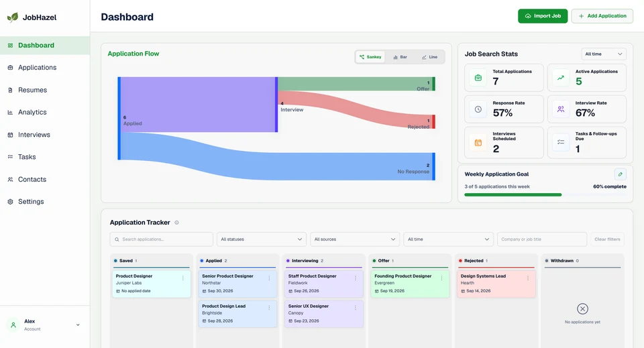Switch chart view to Line
The image size is (644, 348).
pyautogui.click(x=429, y=57)
